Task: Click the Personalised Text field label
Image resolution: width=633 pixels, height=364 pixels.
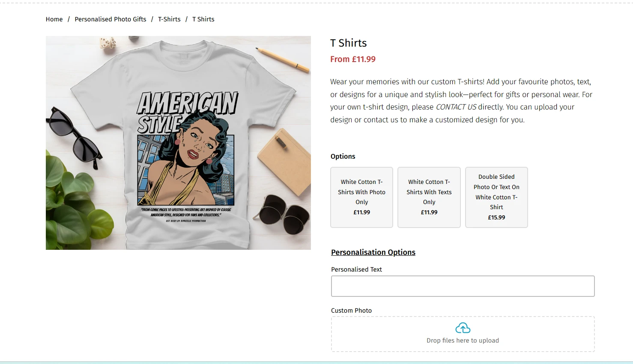Action: tap(356, 269)
